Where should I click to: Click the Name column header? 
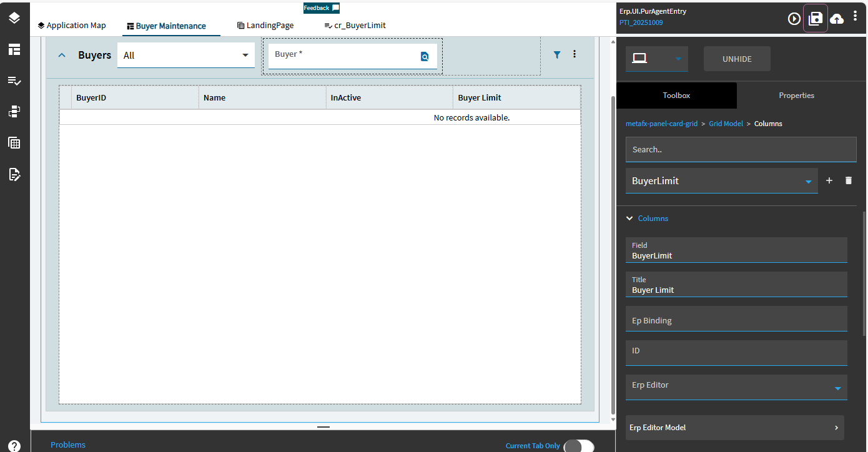[262, 98]
